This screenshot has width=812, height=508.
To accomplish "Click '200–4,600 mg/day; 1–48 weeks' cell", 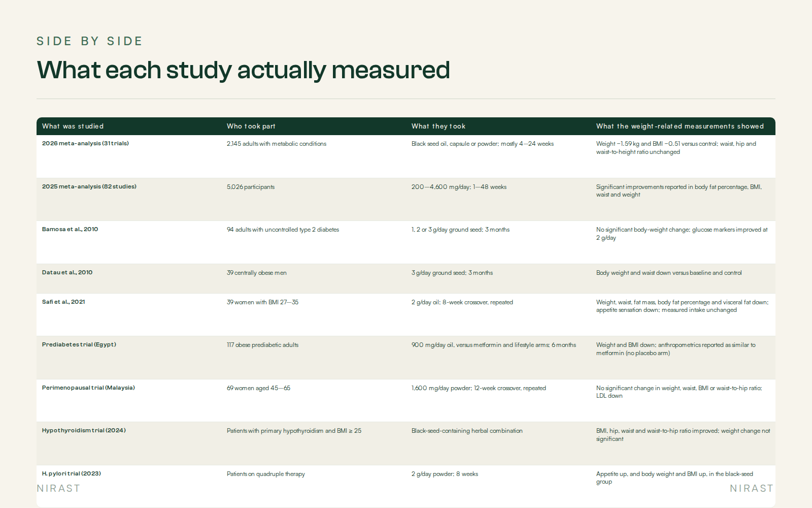I will pos(459,187).
